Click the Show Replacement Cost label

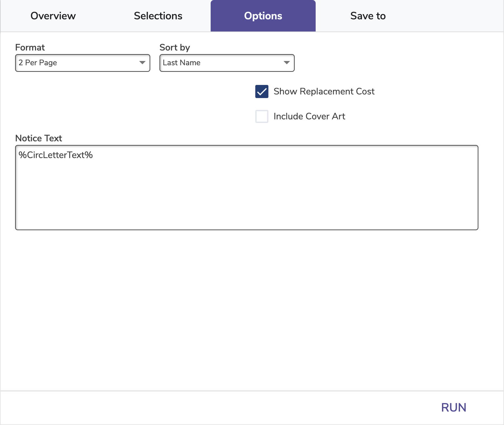324,91
